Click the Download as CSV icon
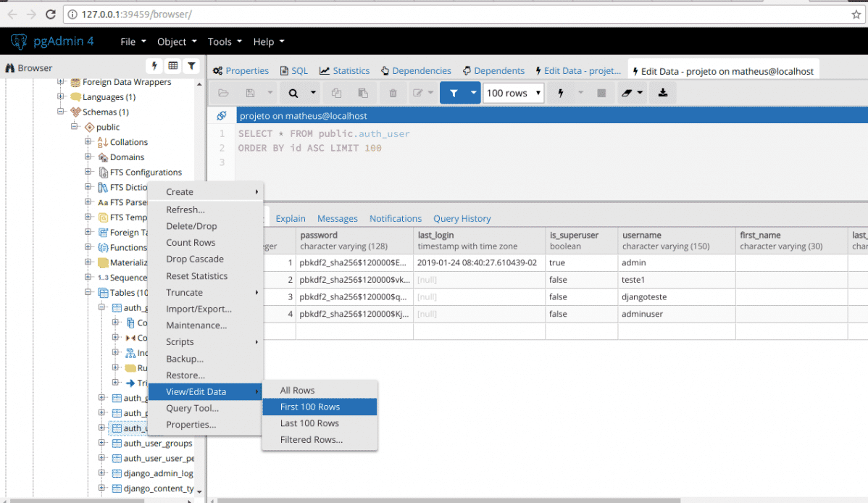The image size is (868, 503). click(662, 93)
